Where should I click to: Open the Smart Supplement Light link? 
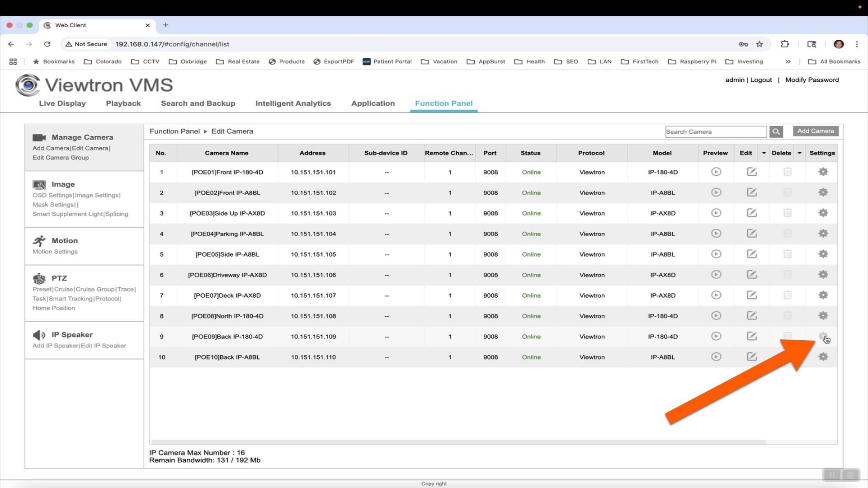(67, 214)
